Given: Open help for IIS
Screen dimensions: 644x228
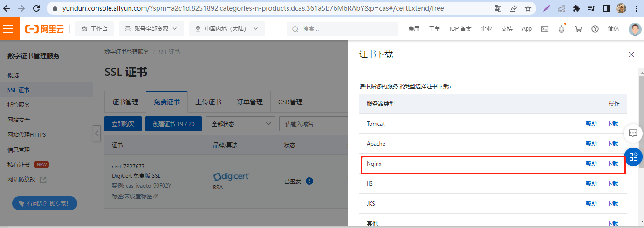Looking at the screenshot, I should [x=591, y=184].
